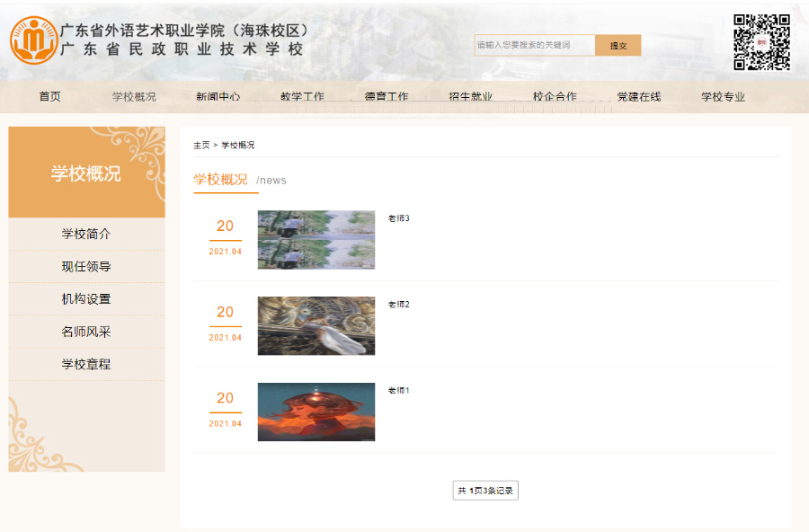Open 机构设置 in the sidebar list
The image size is (809, 532).
coord(86,299)
